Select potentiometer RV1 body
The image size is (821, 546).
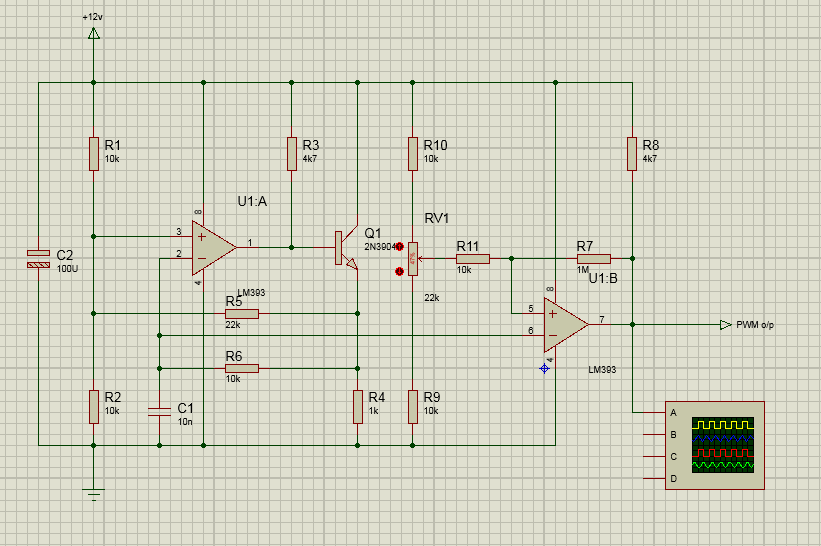413,259
